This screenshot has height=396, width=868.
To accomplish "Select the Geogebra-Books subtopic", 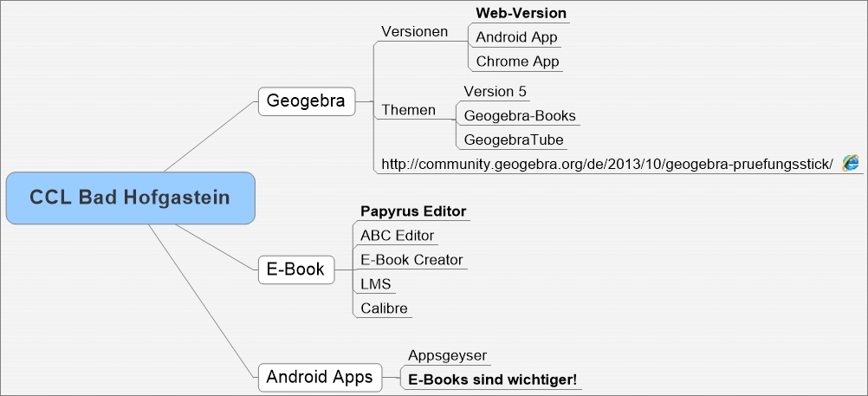I will pyautogui.click(x=520, y=116).
